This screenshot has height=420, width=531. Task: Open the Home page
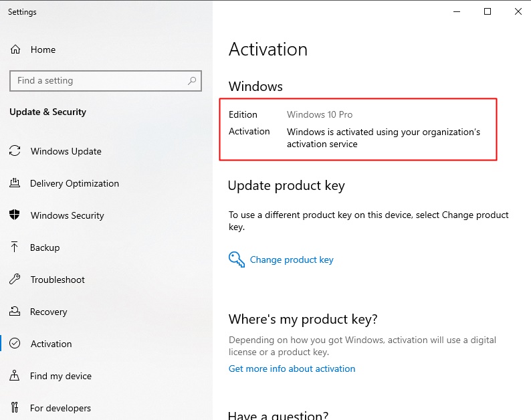(43, 49)
